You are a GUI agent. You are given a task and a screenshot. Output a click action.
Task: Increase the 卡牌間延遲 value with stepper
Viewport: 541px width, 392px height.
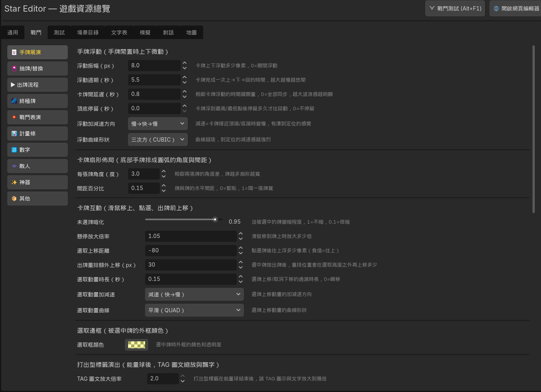pos(185,92)
